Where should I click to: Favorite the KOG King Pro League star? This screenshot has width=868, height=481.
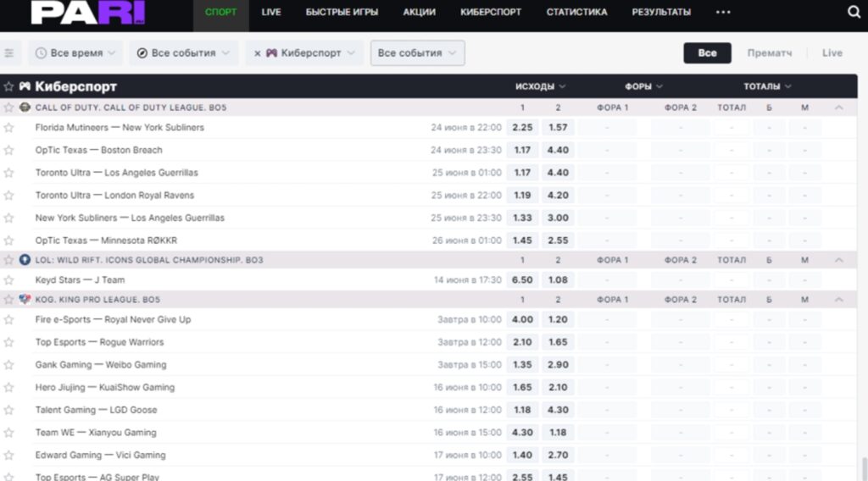coord(8,300)
